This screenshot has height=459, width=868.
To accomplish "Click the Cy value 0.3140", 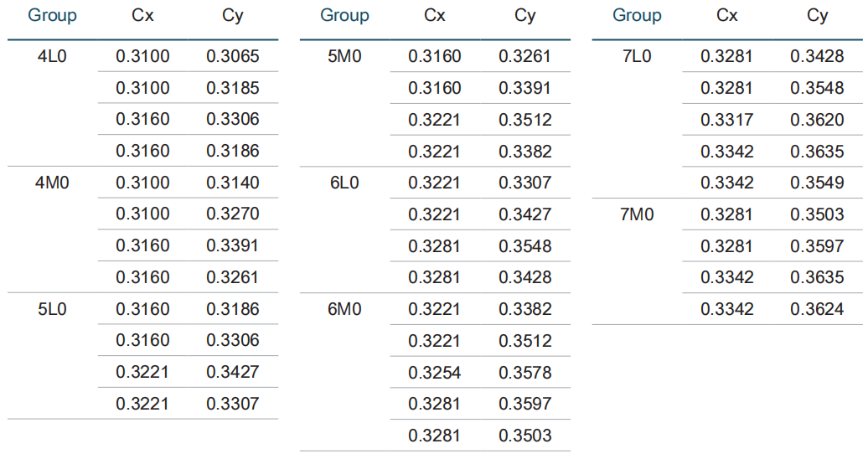I will (233, 183).
